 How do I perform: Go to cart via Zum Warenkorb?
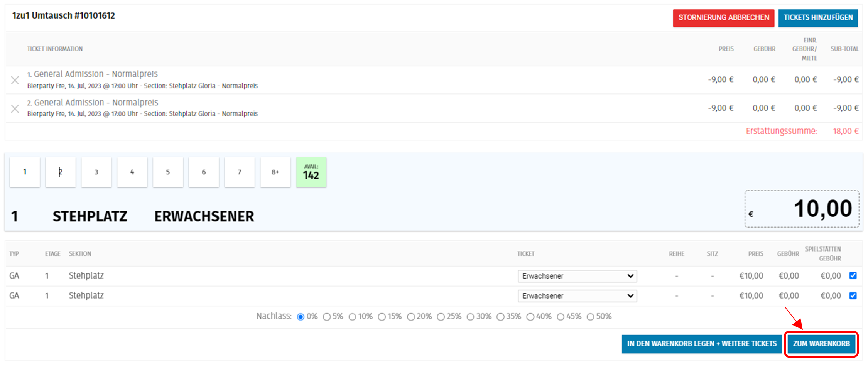tap(821, 344)
